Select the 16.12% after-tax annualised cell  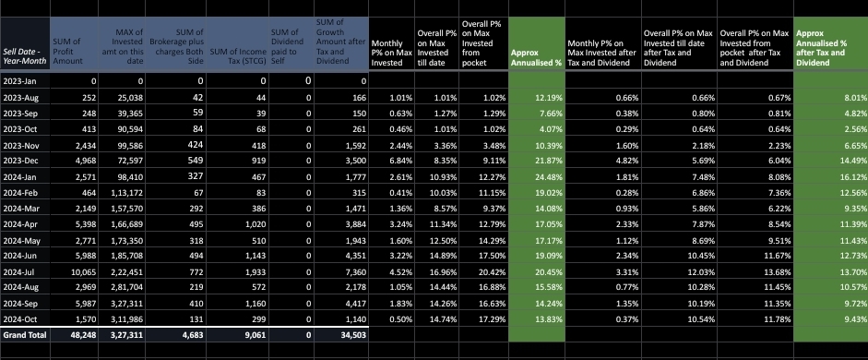830,177
